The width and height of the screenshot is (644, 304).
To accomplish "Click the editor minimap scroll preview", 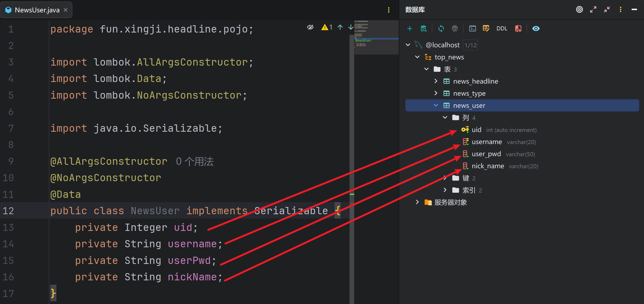I will [376, 38].
